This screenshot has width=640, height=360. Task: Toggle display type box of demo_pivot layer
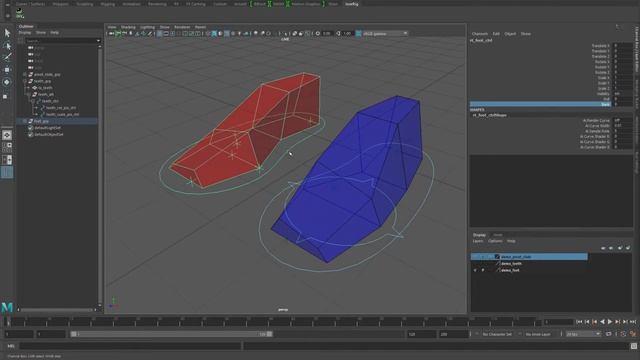pos(490,257)
